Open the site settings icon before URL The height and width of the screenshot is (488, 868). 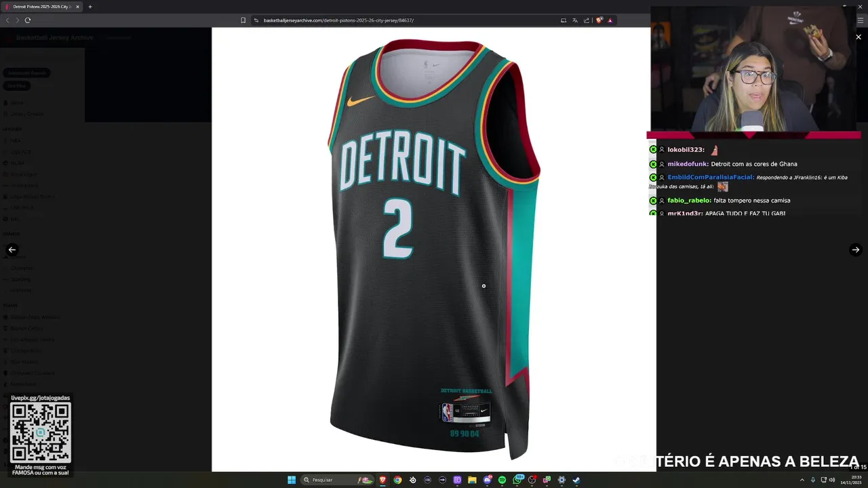point(256,20)
